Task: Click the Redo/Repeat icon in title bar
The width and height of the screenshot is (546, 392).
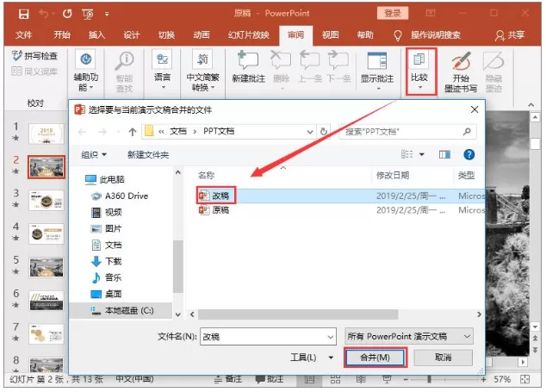Action: (x=67, y=14)
